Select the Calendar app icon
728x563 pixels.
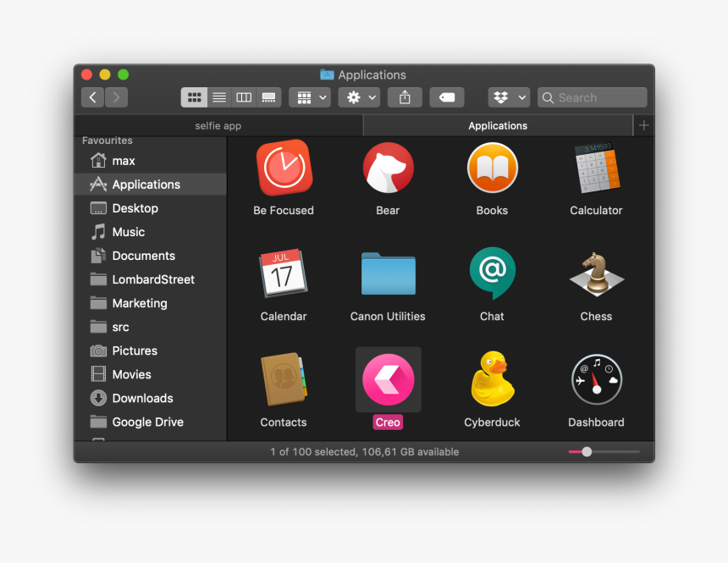[x=284, y=273]
